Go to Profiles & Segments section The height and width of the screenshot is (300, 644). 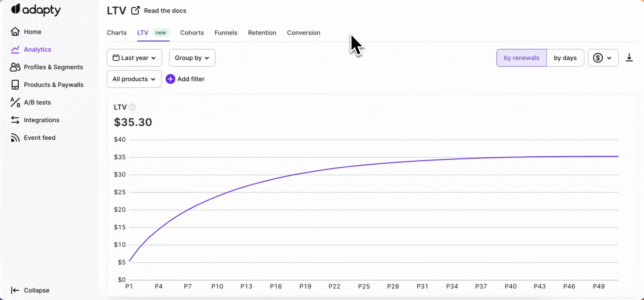(53, 67)
